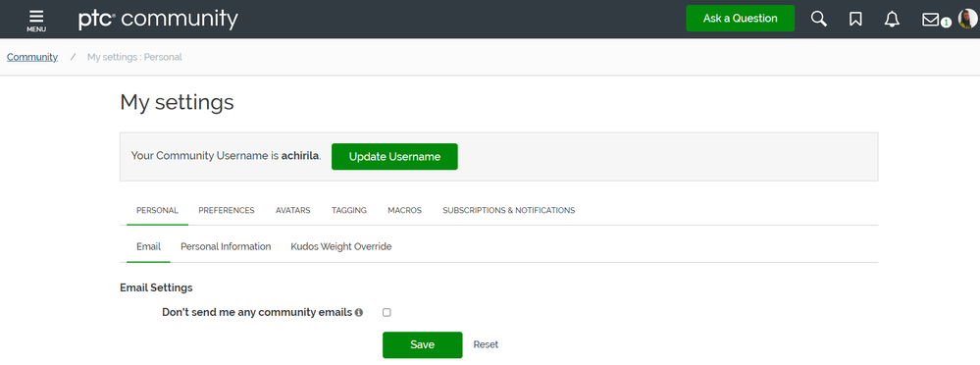Save the email settings
Image resolution: width=980 pixels, height=365 pixels.
point(423,345)
